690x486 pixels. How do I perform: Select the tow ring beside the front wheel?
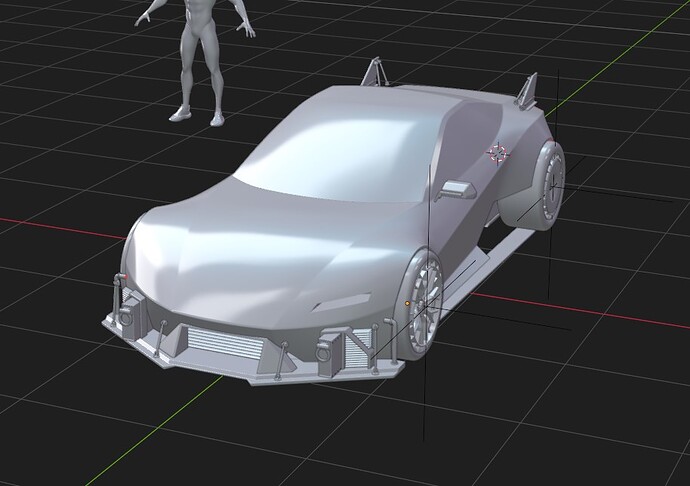tap(324, 352)
